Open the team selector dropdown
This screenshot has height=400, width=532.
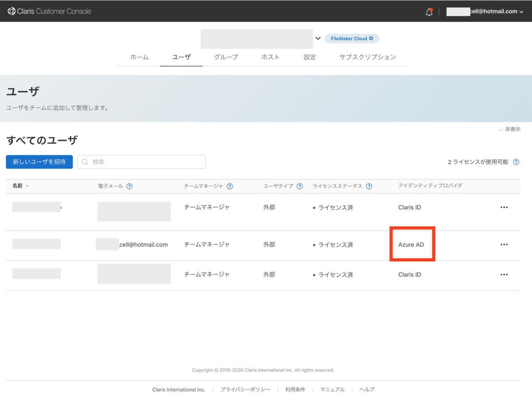click(x=318, y=39)
